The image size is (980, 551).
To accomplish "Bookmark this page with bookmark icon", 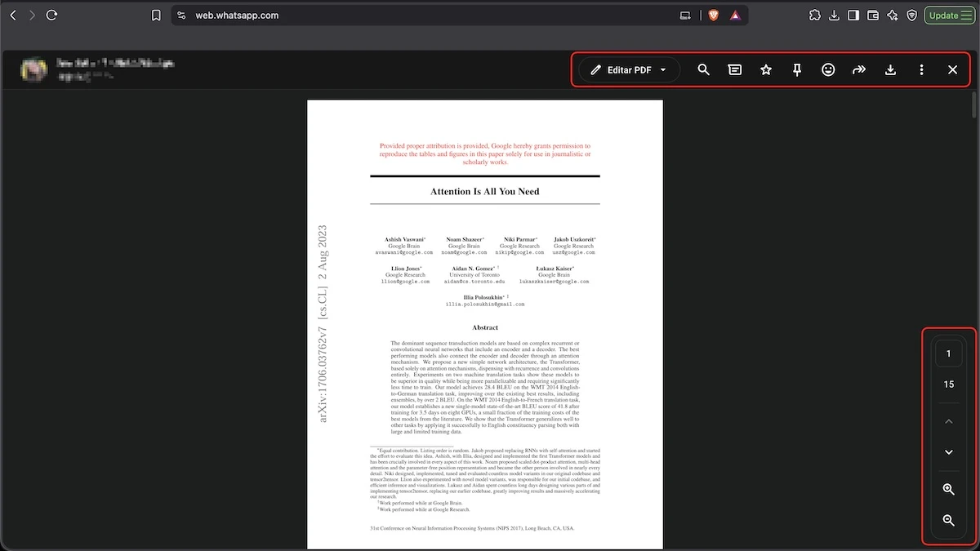I will (x=156, y=16).
